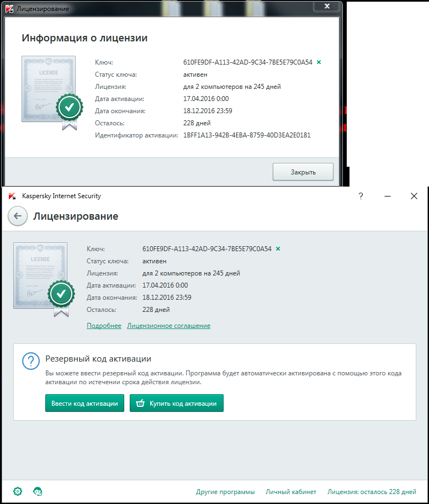Click the date 18.12.2016 23:59 in main window
This screenshot has width=429, height=504.
[x=167, y=298]
